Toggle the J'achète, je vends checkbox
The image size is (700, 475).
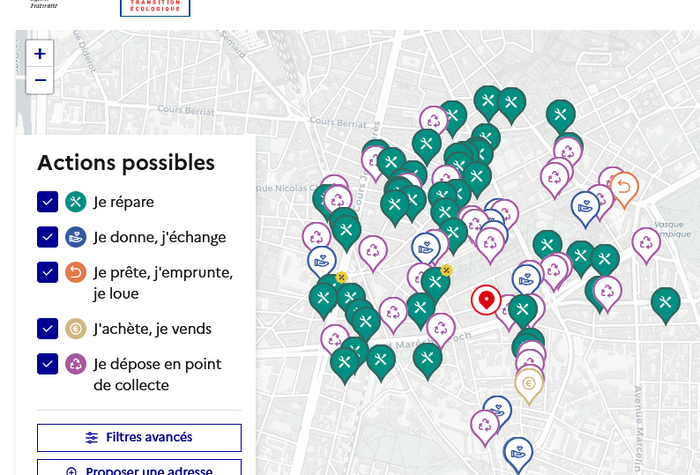pyautogui.click(x=47, y=329)
